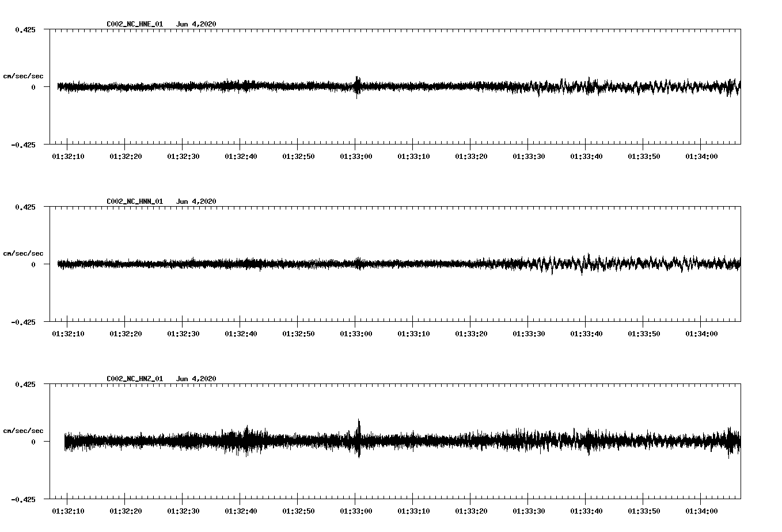Screen dimensions: 782x532
Task: Click time label 01:33:10 under HNZ plot
Action: (x=413, y=511)
